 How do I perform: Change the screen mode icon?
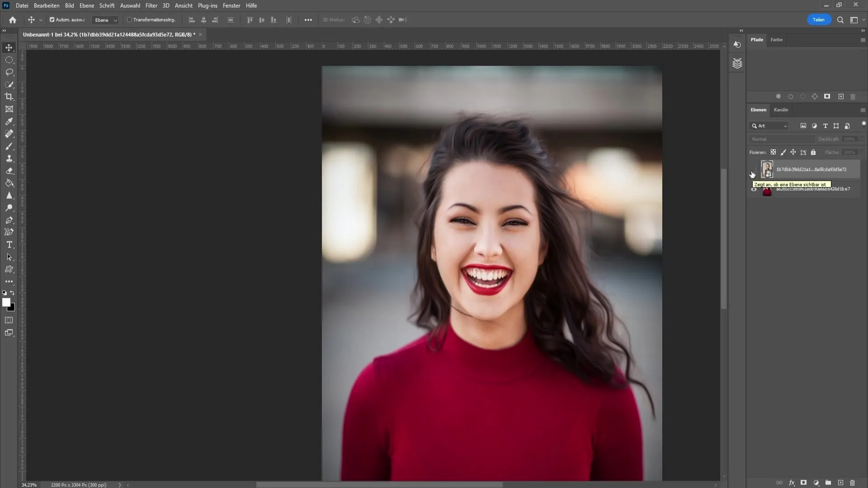click(x=9, y=333)
